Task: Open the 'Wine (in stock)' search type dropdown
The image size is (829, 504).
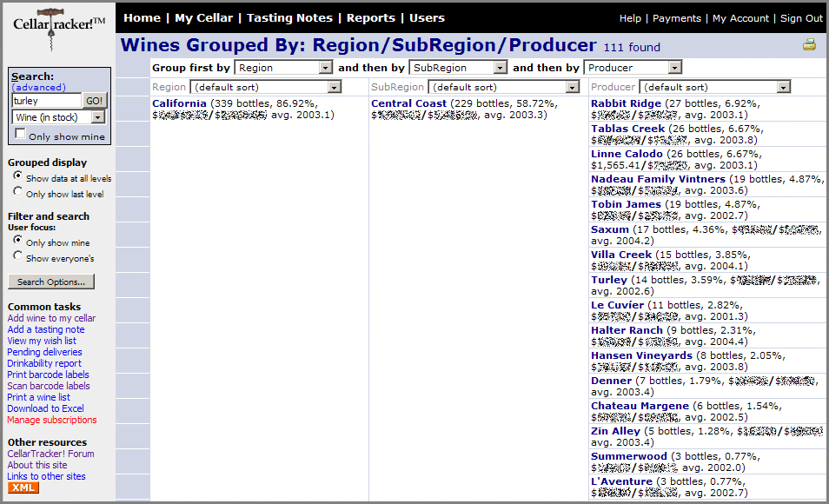Action: tap(59, 117)
